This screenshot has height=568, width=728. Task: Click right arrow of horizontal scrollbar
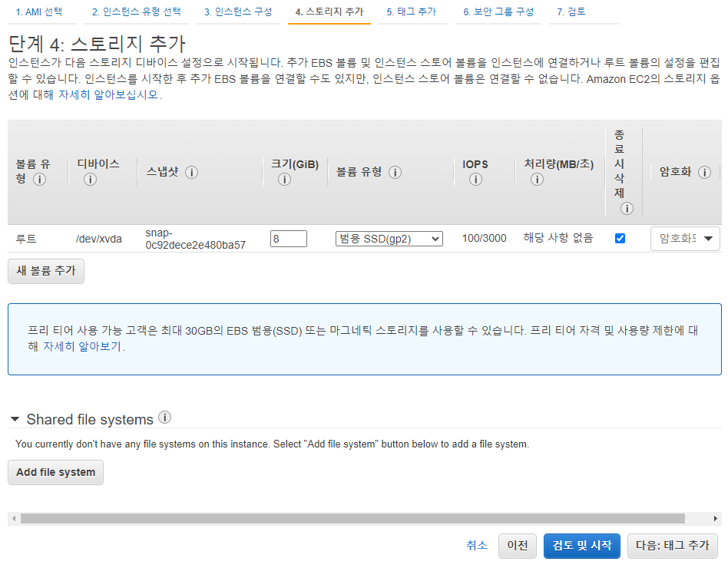pos(716,518)
